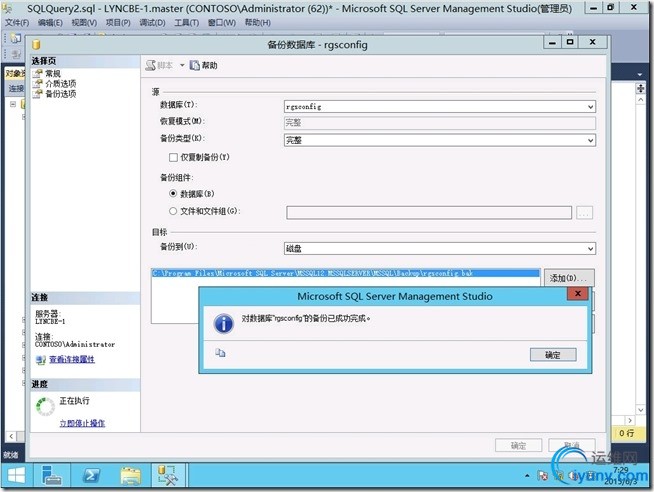This screenshot has height=492, width=654.
Task: Click the 添加 button for backup destinations
Action: pyautogui.click(x=569, y=278)
